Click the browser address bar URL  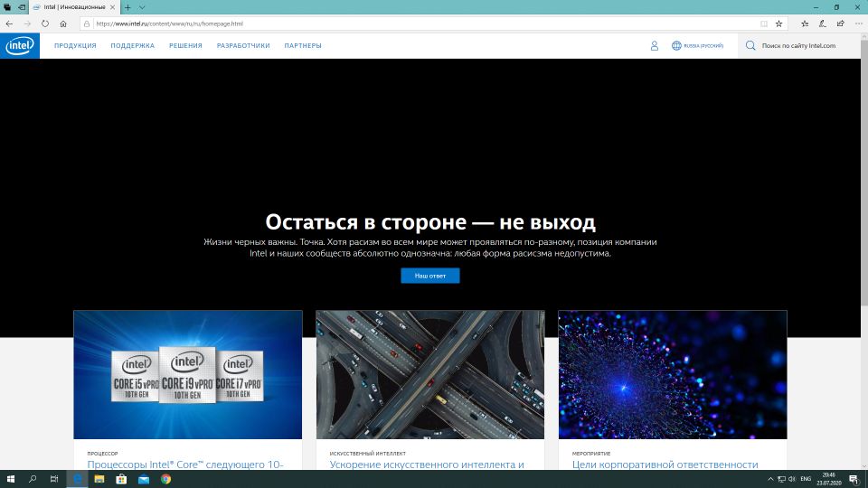coord(169,23)
